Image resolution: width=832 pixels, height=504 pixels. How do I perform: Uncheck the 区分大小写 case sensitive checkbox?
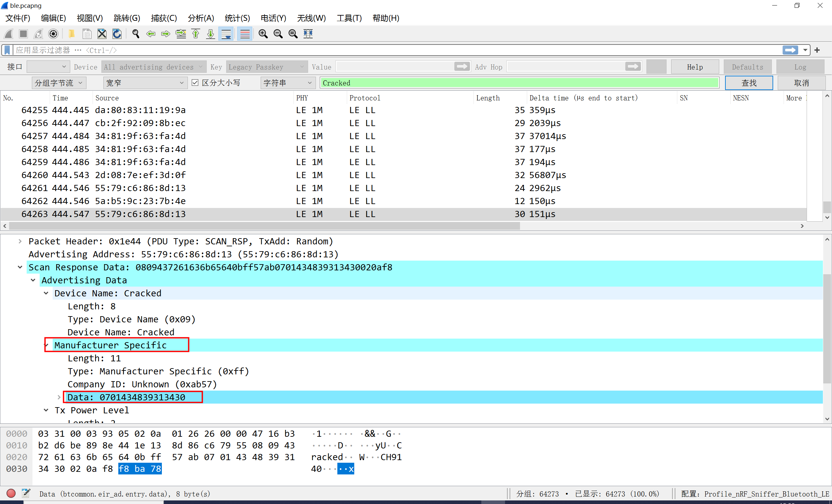(195, 83)
